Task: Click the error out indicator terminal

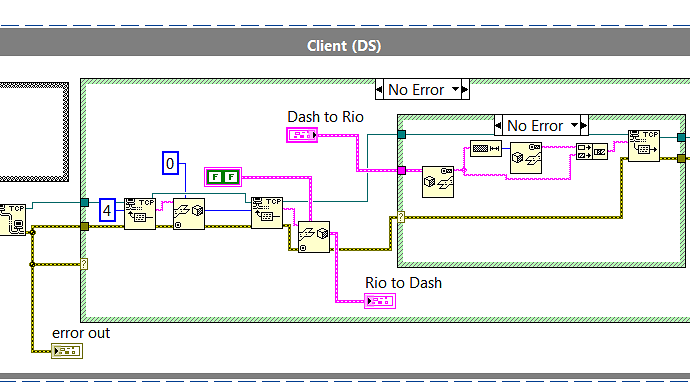Action: pyautogui.click(x=67, y=351)
